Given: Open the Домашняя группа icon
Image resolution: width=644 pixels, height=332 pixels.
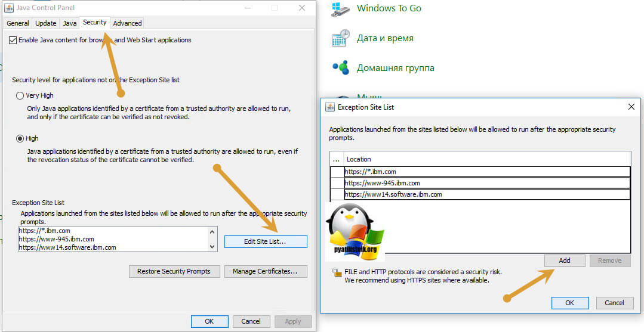Looking at the screenshot, I should (x=340, y=68).
